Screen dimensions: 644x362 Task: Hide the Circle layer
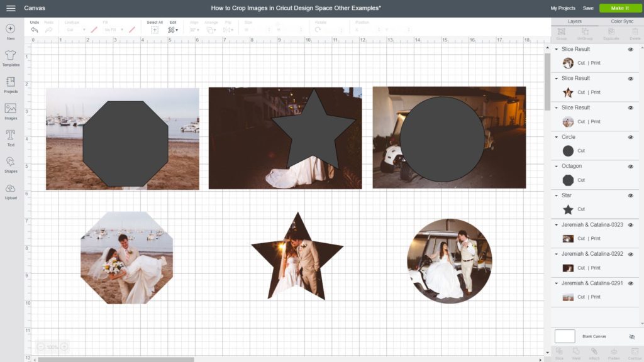[630, 137]
